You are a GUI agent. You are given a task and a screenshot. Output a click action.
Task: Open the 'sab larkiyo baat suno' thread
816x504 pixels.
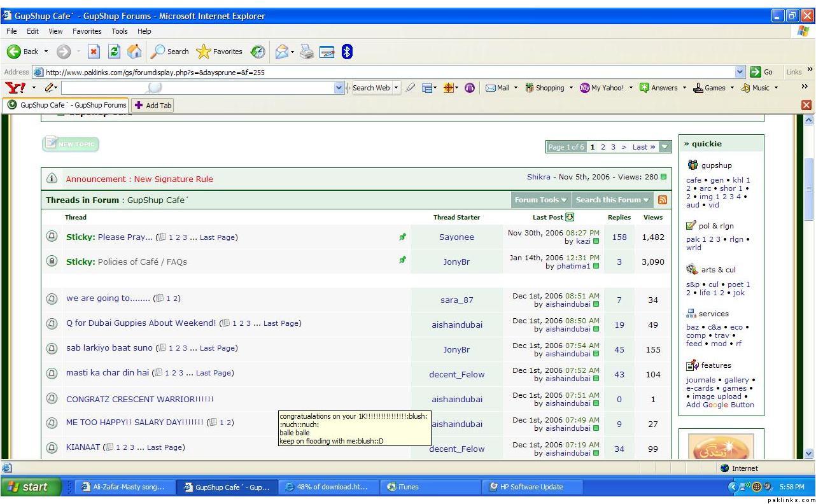point(109,348)
